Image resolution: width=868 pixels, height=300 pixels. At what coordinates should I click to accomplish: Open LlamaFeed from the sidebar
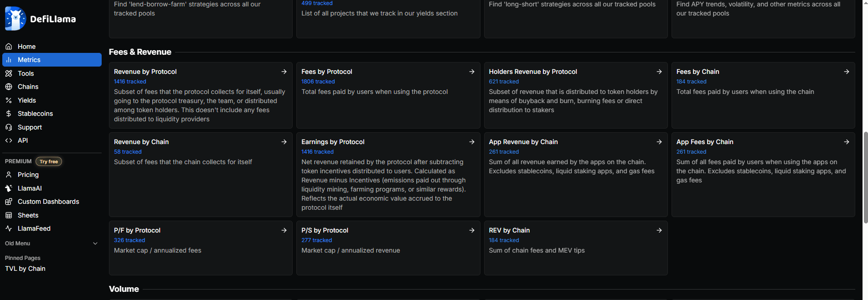[34, 228]
